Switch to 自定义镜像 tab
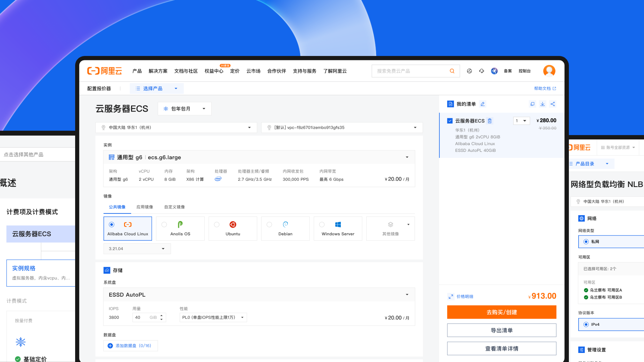Screen dimensions: 644x362 [x=174, y=207]
